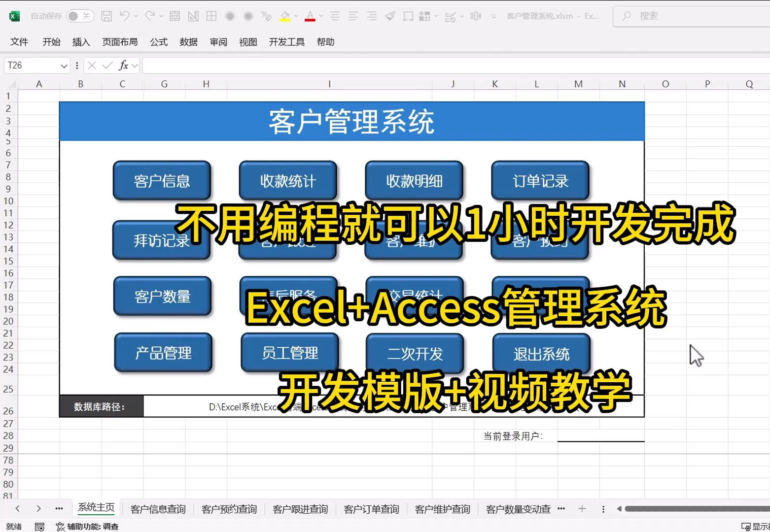Viewport: 770px width, 532px height.
Task: Click the select-all corner triangle
Action: 12,84
